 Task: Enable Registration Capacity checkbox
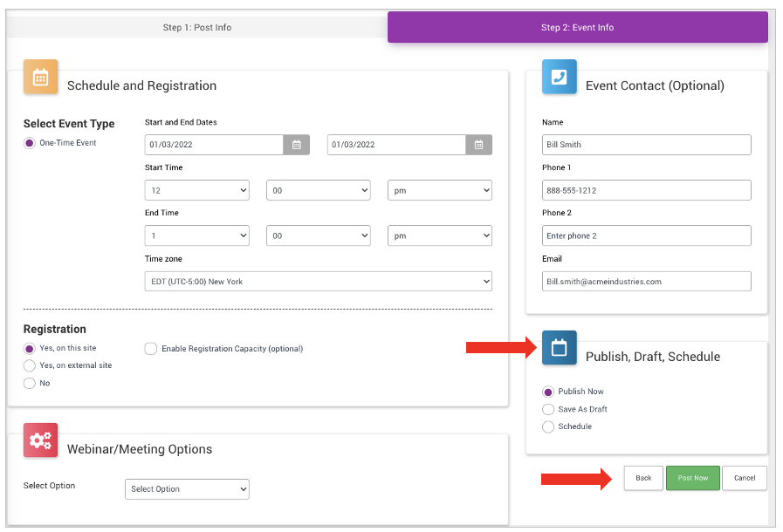pyautogui.click(x=151, y=349)
